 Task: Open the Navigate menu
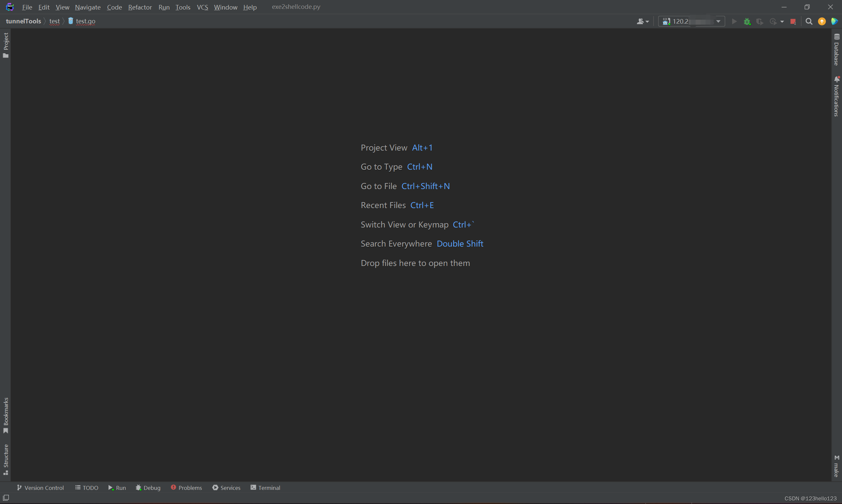pos(87,7)
